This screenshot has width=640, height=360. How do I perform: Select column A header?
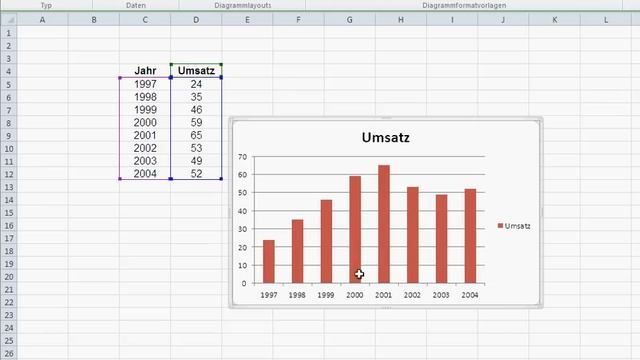point(42,20)
